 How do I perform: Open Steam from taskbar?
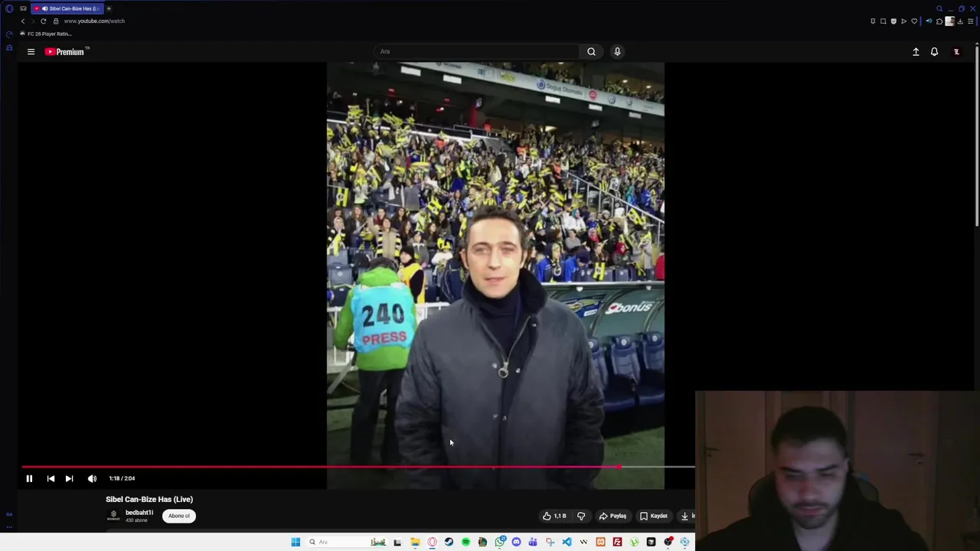coord(449,542)
